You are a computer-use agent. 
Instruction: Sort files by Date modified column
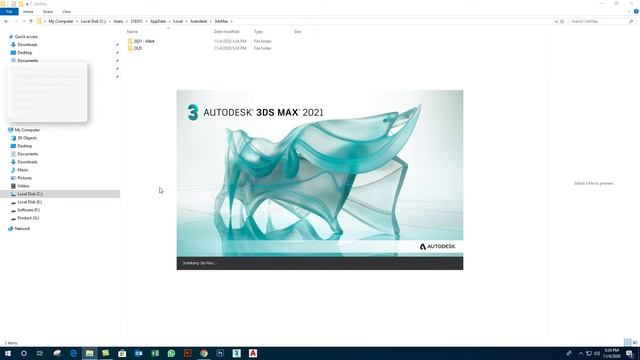227,31
